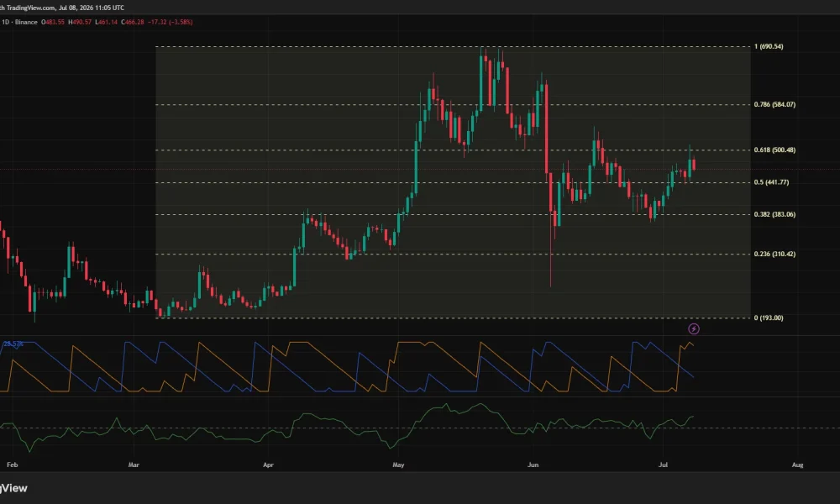
Task: Click the close price C466.28 value
Action: [133, 23]
